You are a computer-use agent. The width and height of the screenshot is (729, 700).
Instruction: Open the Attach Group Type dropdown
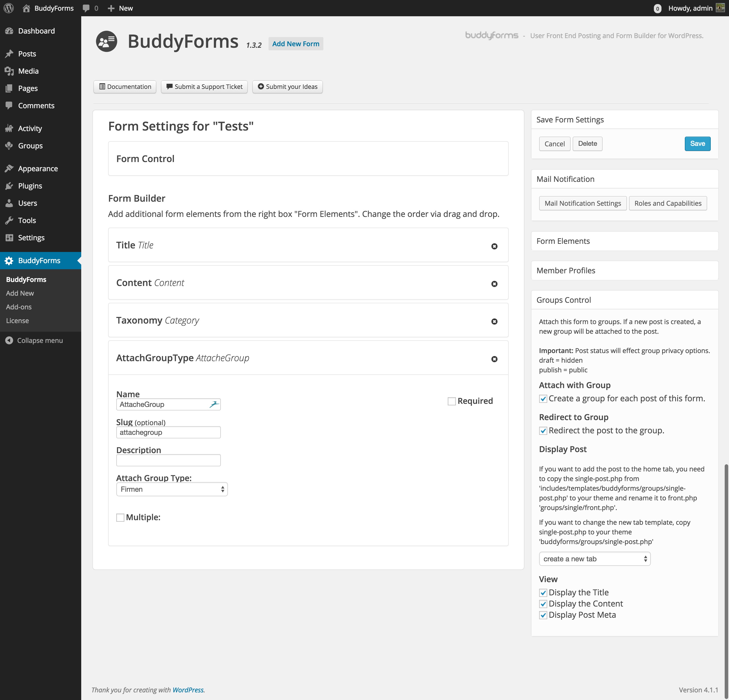pyautogui.click(x=172, y=489)
